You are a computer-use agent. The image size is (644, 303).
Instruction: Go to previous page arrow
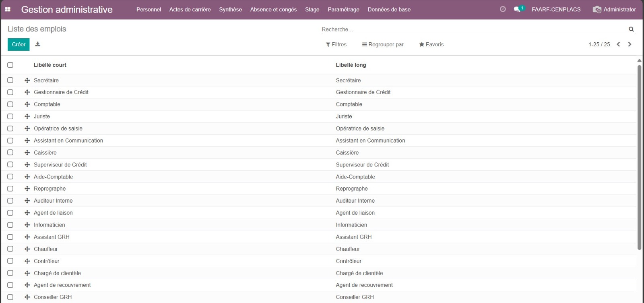[619, 44]
